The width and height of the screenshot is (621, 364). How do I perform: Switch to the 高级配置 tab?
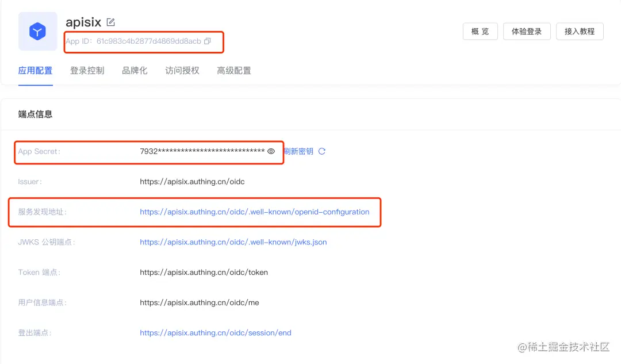coord(234,71)
